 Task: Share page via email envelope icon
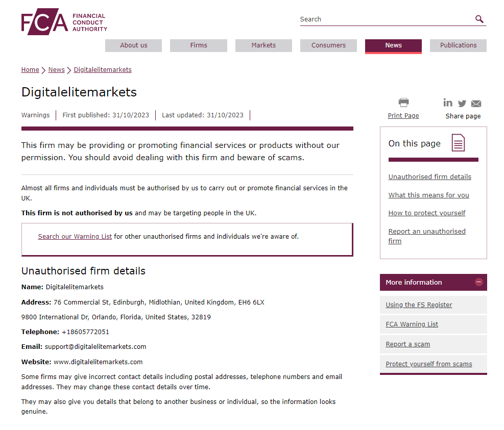[x=476, y=104]
